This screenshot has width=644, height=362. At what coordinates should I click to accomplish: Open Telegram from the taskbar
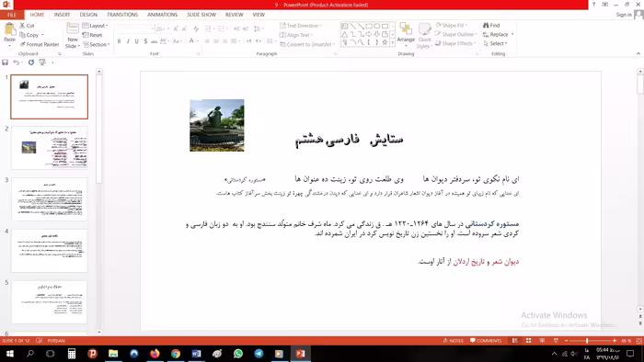(259, 354)
